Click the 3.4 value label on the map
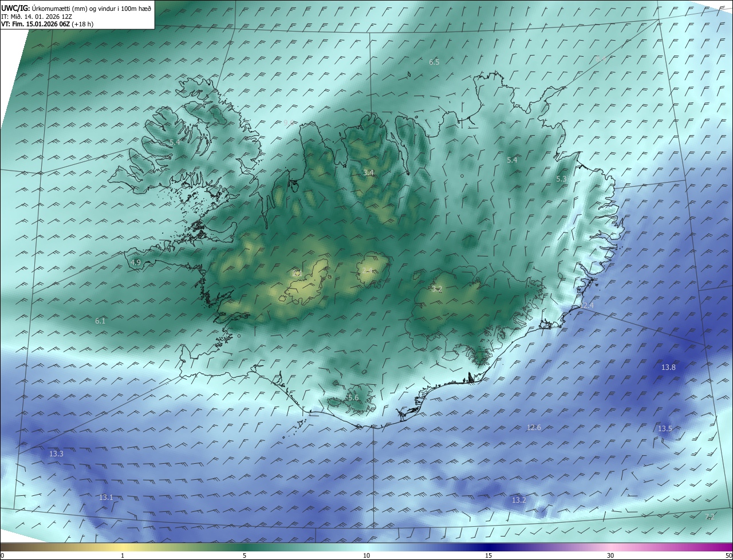 coord(369,172)
